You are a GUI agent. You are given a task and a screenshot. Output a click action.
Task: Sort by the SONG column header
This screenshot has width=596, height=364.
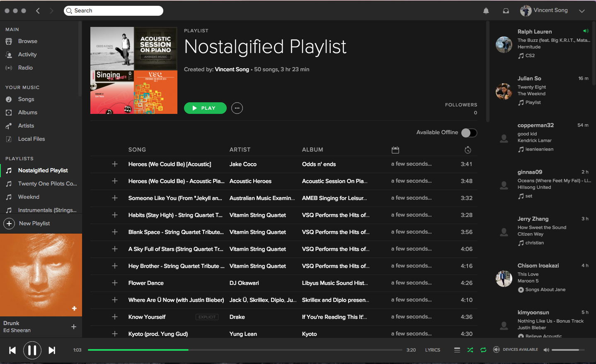(137, 150)
